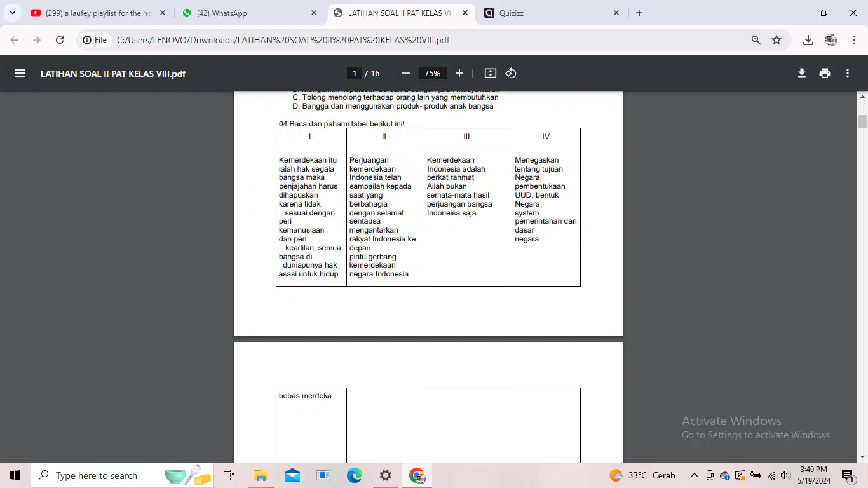Open the volume control in system tray
This screenshot has height=488, width=868.
[x=785, y=475]
